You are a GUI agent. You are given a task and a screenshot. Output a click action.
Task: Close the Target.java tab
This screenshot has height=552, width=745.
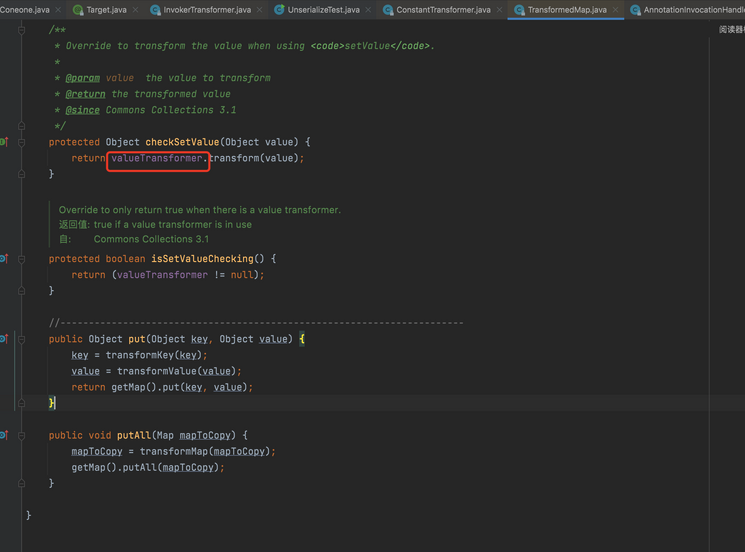[135, 10]
